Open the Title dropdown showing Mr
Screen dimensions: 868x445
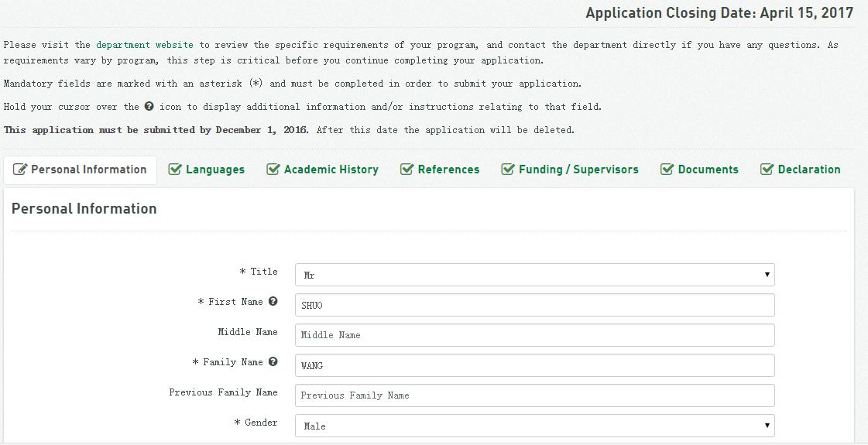pyautogui.click(x=535, y=275)
